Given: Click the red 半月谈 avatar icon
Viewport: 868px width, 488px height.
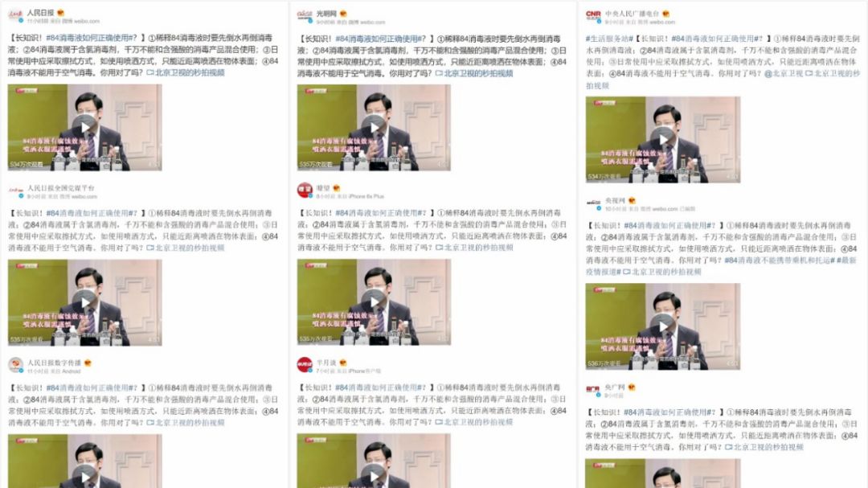Looking at the screenshot, I should (x=305, y=365).
